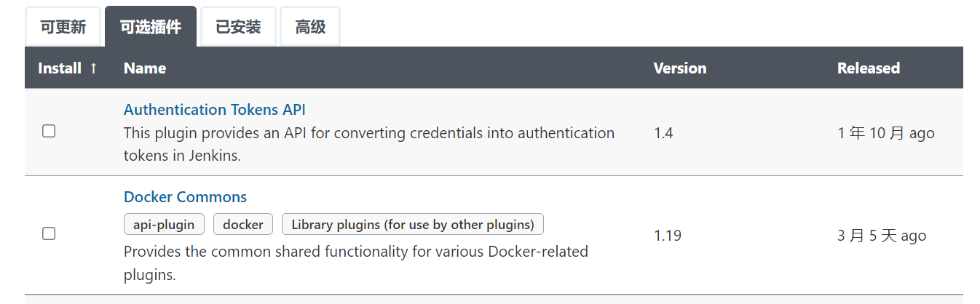Switch to the 可更新 tab
This screenshot has height=304, width=980.
point(63,27)
